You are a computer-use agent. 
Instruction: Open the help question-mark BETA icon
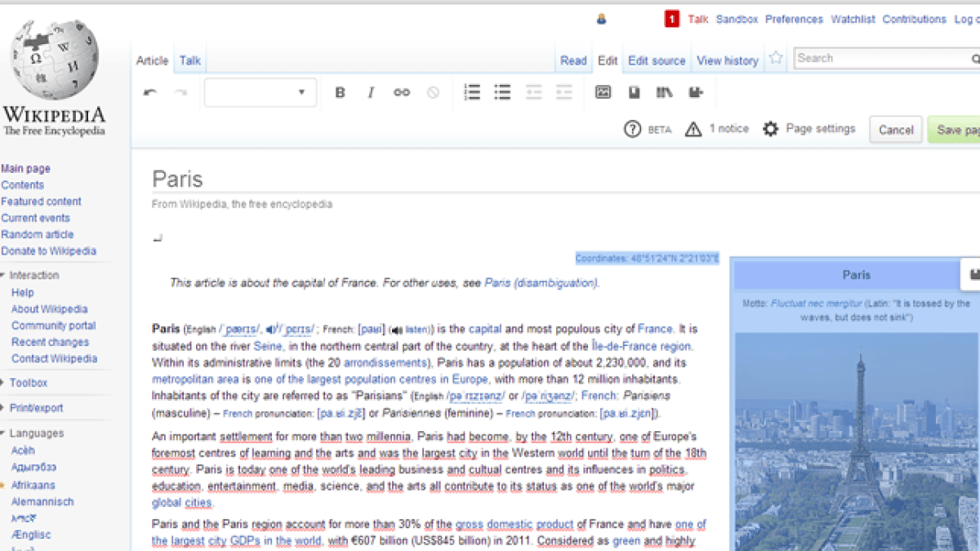click(x=632, y=129)
